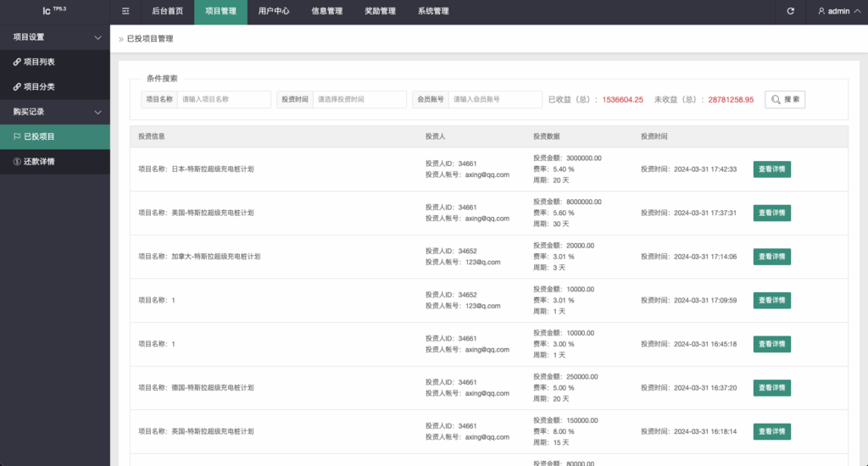The height and width of the screenshot is (466, 868).
Task: Click the link icon beside 项目分类
Action: pyautogui.click(x=17, y=86)
